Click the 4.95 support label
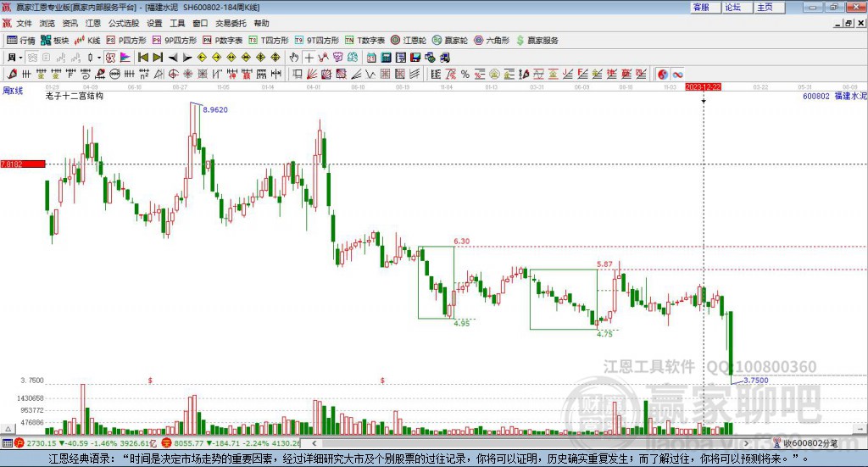 coord(461,323)
